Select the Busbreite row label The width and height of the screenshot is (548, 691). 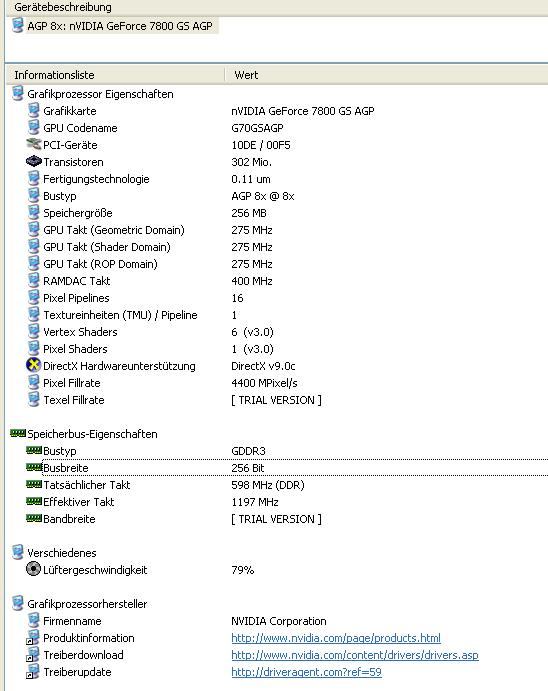click(66, 468)
